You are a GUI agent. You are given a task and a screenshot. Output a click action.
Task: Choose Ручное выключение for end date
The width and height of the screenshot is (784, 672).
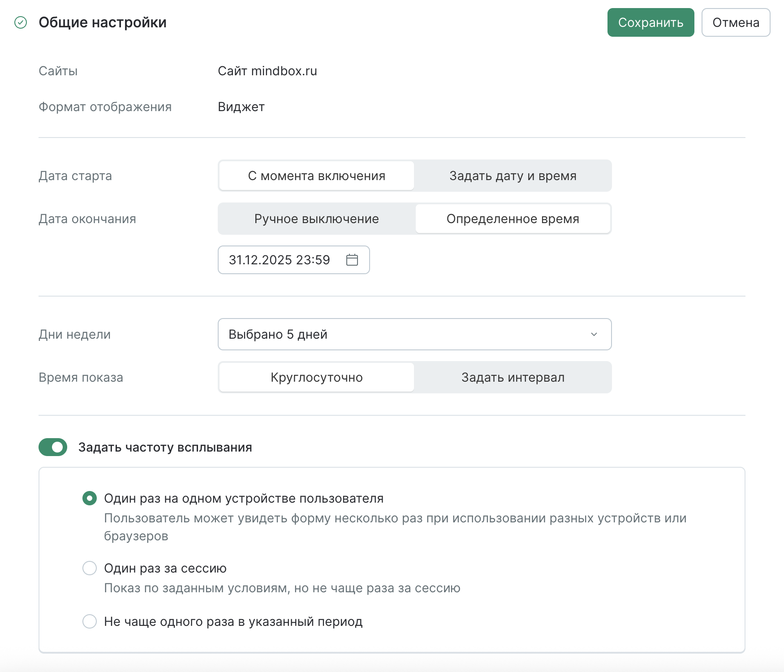click(x=316, y=219)
